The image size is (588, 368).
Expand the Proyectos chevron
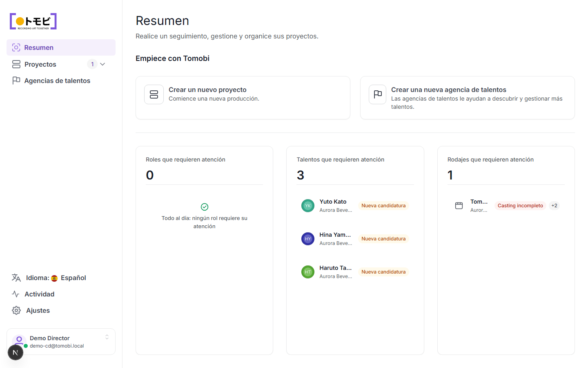[102, 64]
